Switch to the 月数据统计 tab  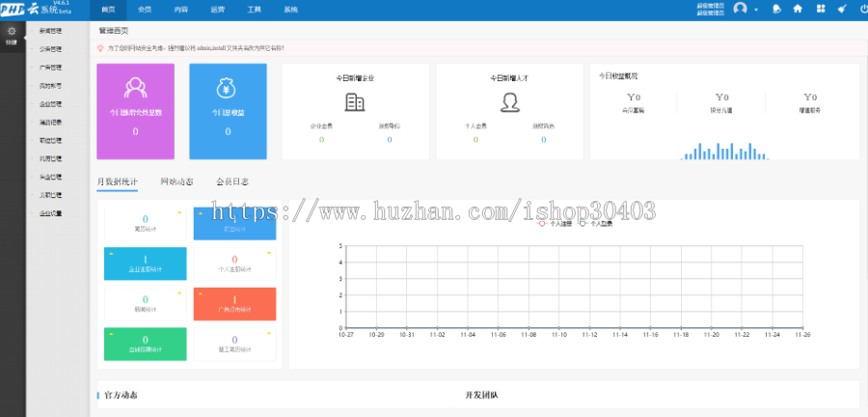[118, 181]
